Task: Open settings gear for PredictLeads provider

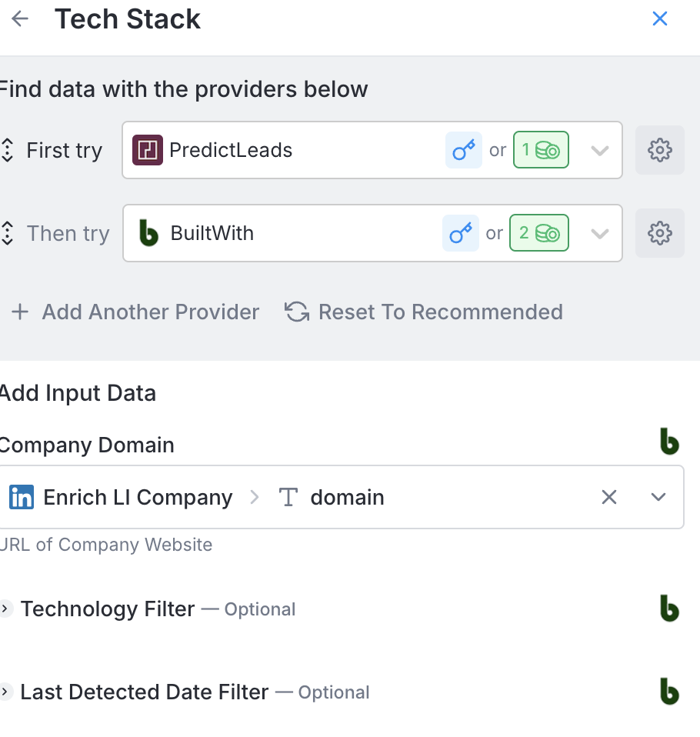Action: 659,150
